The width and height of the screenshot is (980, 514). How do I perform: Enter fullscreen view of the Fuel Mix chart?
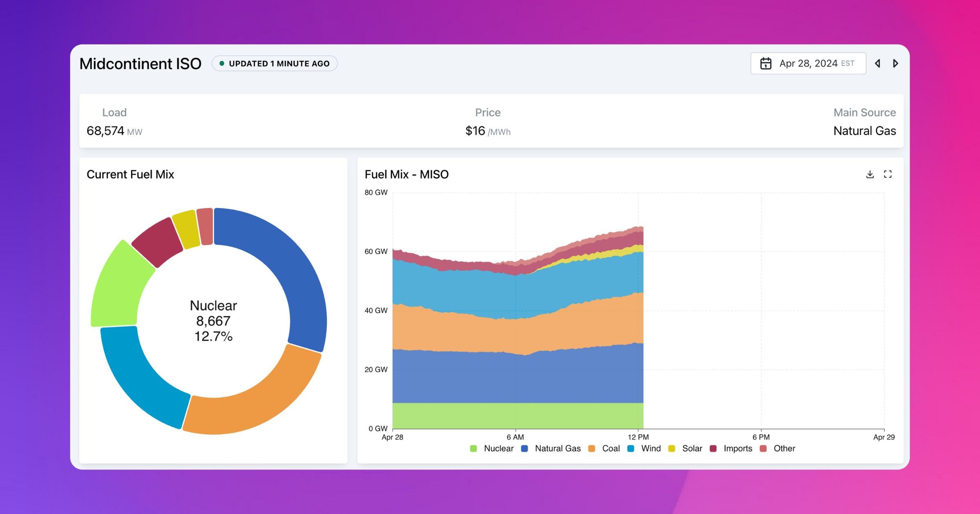pos(889,174)
